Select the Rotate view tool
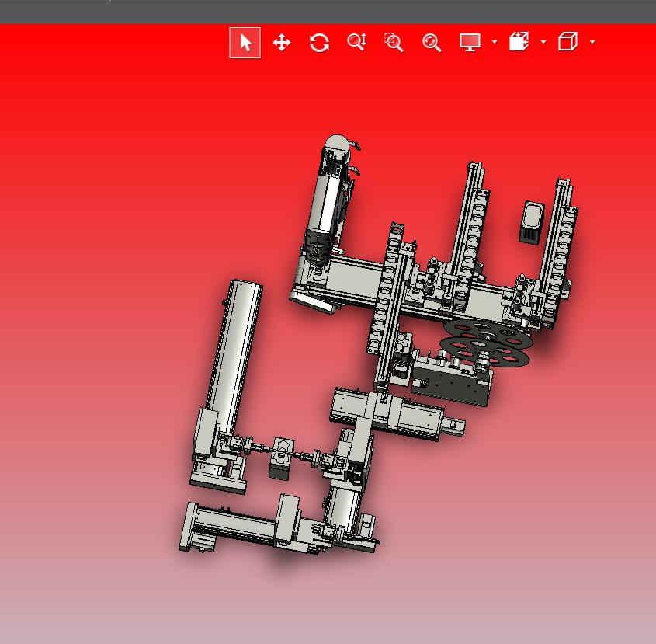This screenshot has width=656, height=644. 319,43
